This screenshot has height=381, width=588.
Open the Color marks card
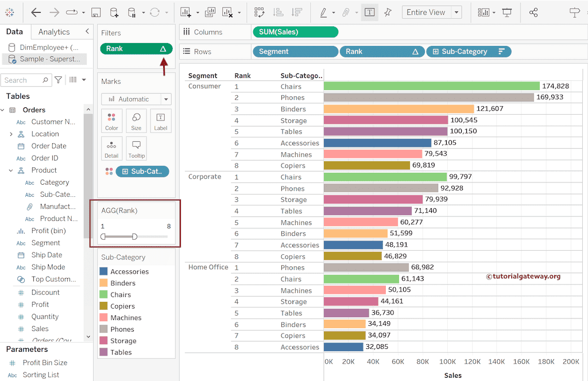point(111,121)
